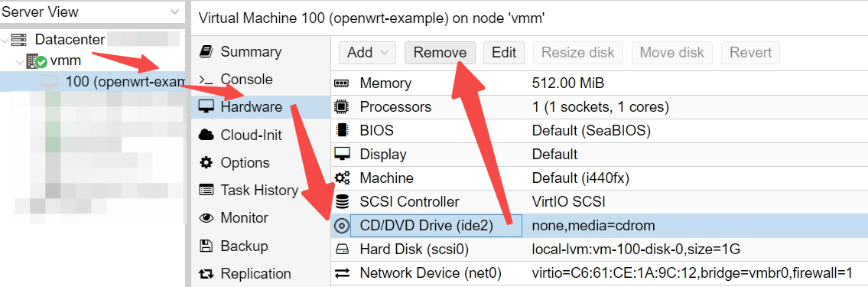The height and width of the screenshot is (287, 868).
Task: Click the Network Device arrows icon
Action: click(x=342, y=273)
